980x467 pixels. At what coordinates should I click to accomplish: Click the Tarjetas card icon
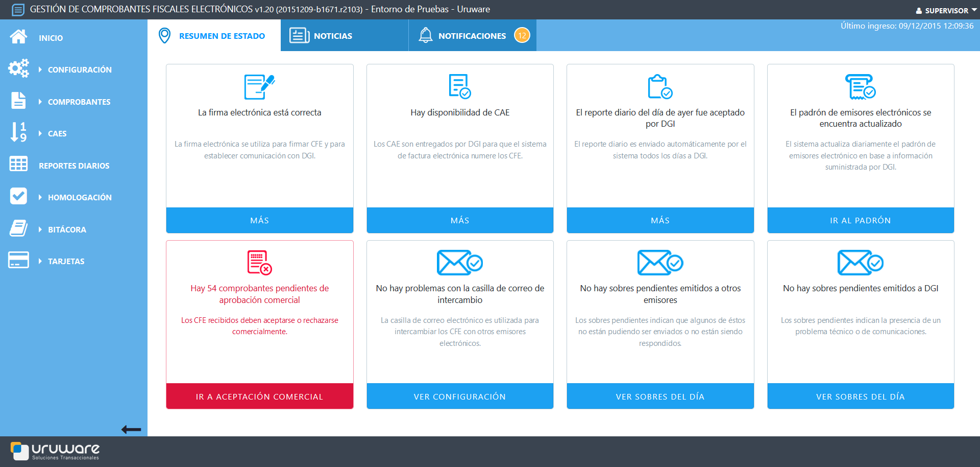[x=18, y=260]
